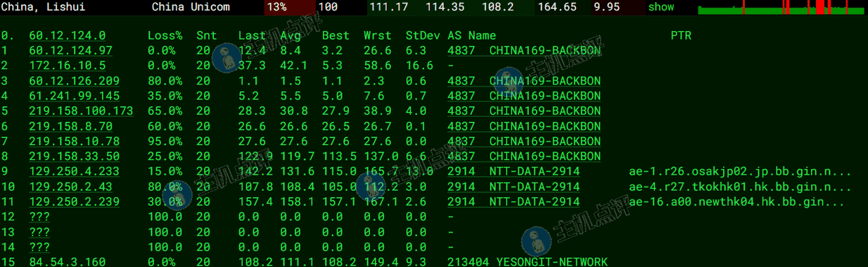Image resolution: width=868 pixels, height=267 pixels.
Task: Open NTT-DATA-2914 AS link in the 129.250.4.233 row
Action: [513, 172]
